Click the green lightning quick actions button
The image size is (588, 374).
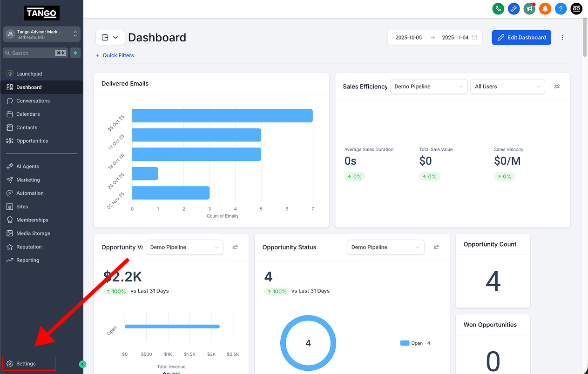click(75, 53)
